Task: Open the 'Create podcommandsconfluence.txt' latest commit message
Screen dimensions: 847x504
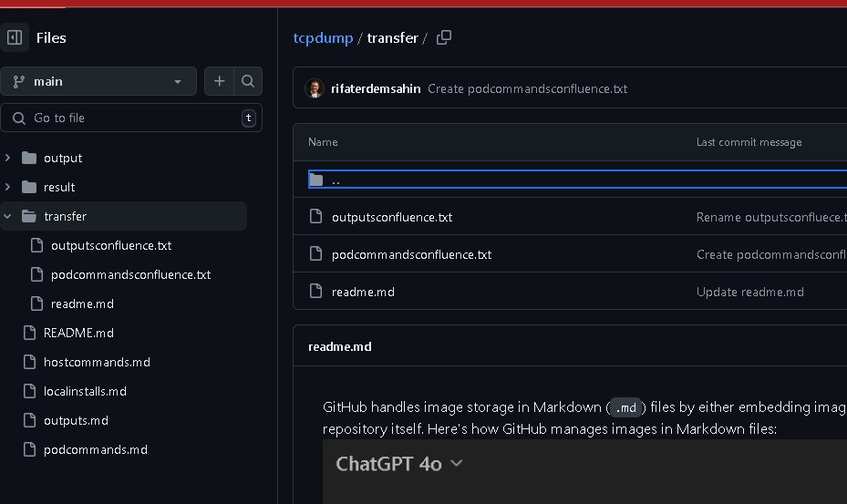Action: 527,88
